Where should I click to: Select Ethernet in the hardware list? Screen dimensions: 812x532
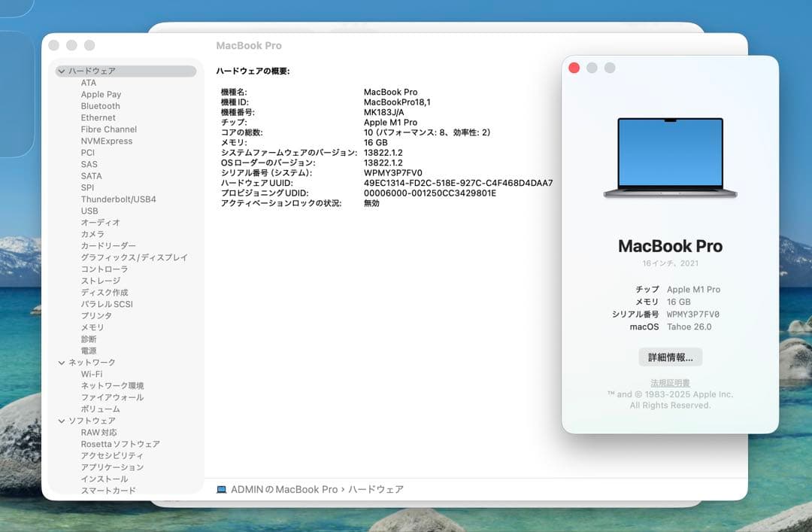[x=98, y=117]
